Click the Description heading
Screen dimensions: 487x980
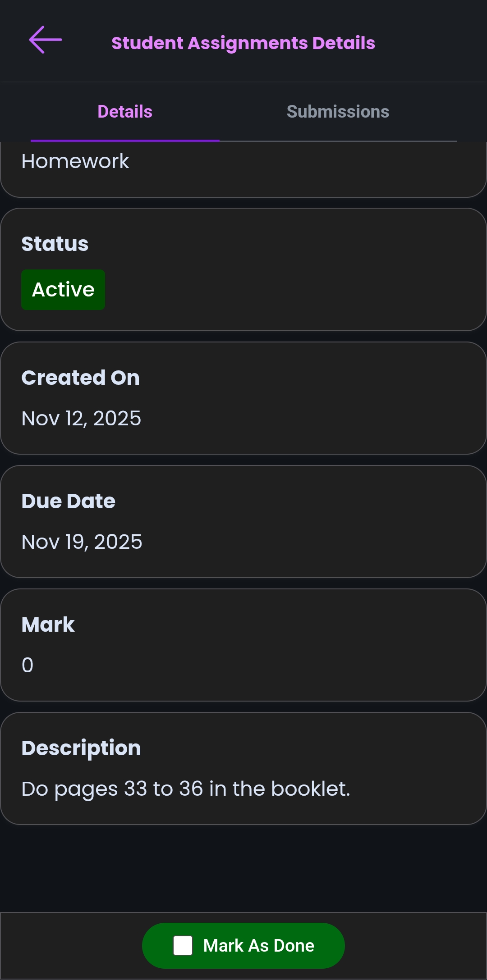(x=81, y=748)
